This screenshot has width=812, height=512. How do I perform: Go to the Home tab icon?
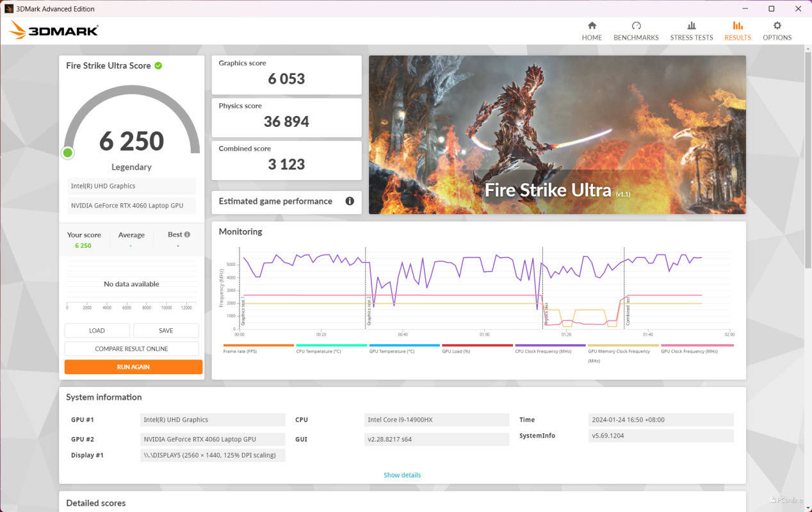click(592, 26)
